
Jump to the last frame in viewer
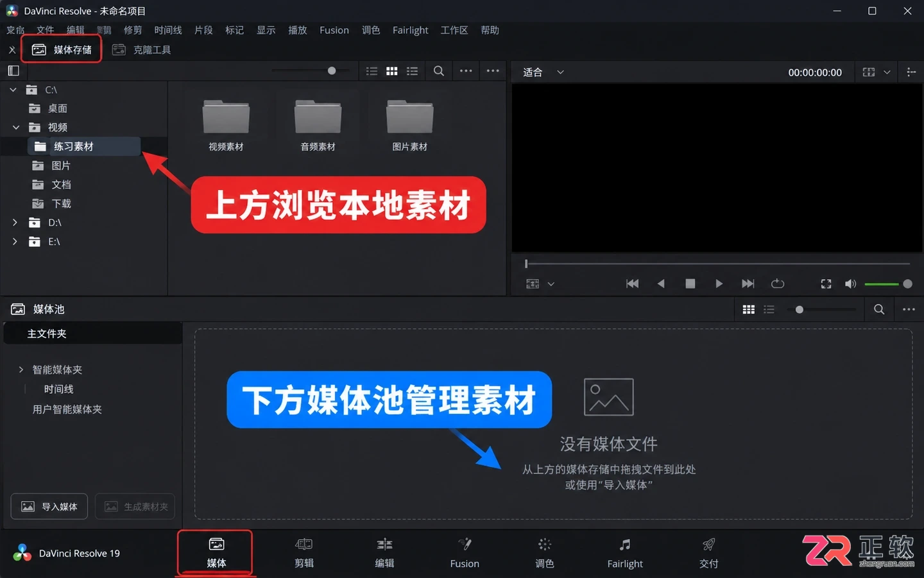[748, 284]
